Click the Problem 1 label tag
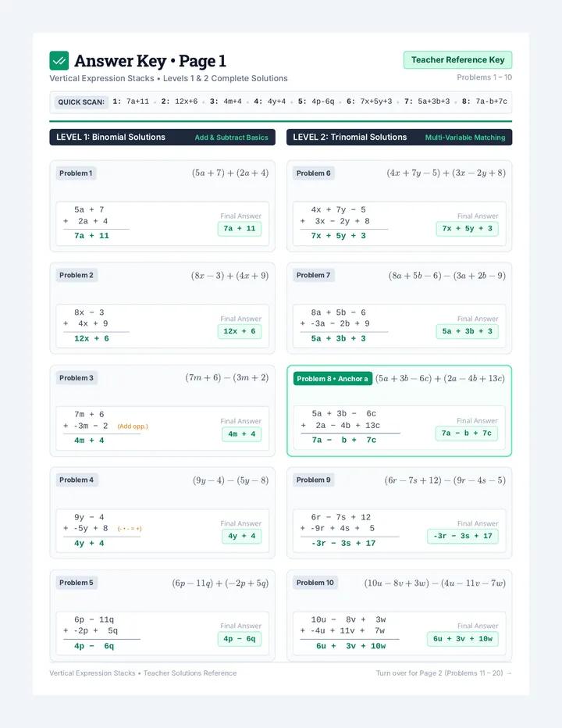The height and width of the screenshot is (728, 562). click(76, 173)
